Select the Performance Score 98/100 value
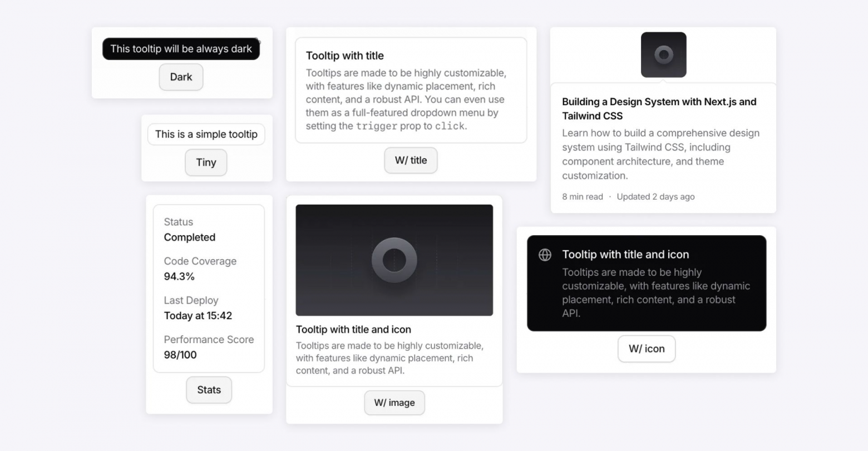 (180, 355)
